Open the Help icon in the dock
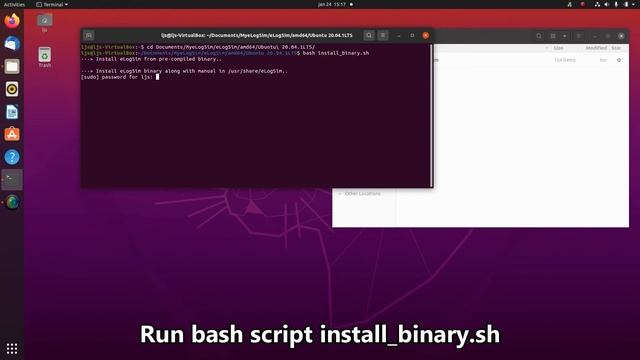The height and width of the screenshot is (360, 640). 12,157
